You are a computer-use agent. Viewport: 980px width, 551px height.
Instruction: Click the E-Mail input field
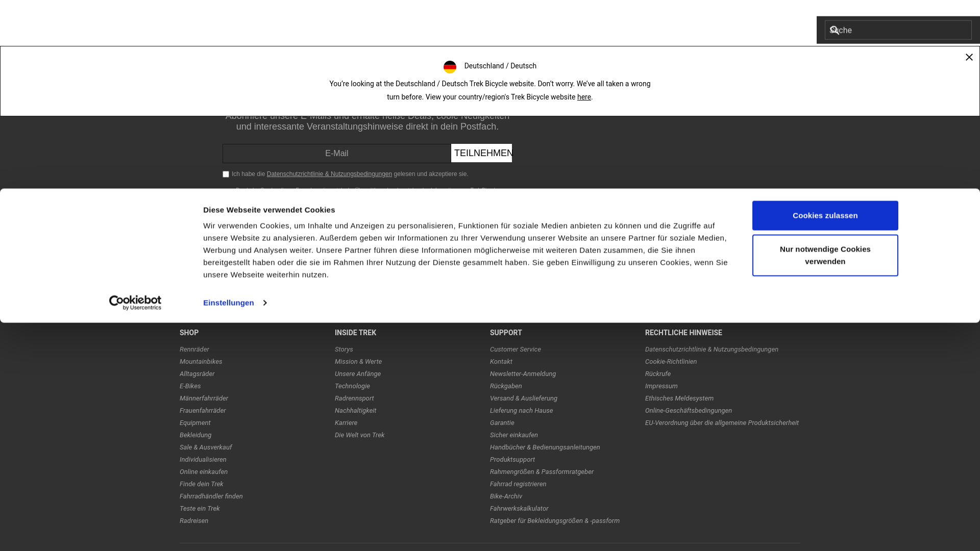point(336,154)
